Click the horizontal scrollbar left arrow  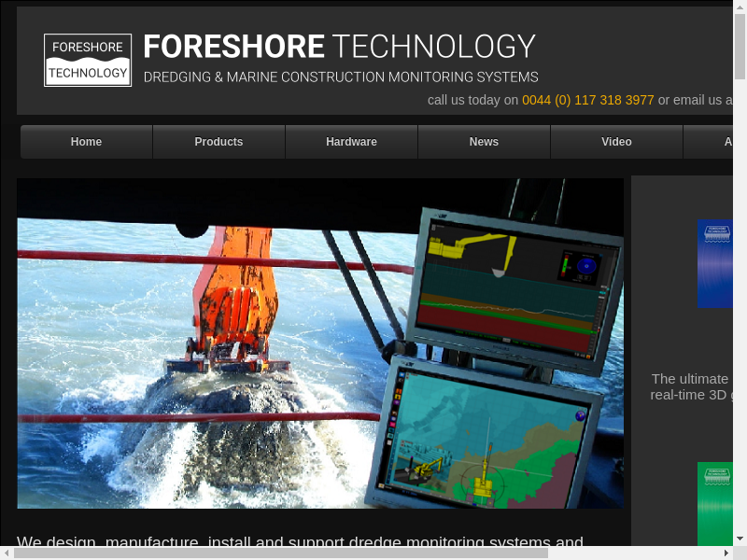tap(7, 553)
